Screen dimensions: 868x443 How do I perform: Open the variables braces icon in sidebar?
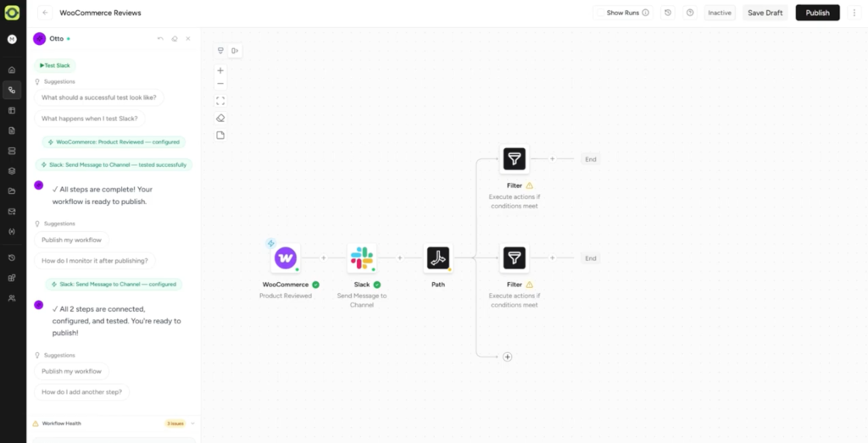pos(12,232)
